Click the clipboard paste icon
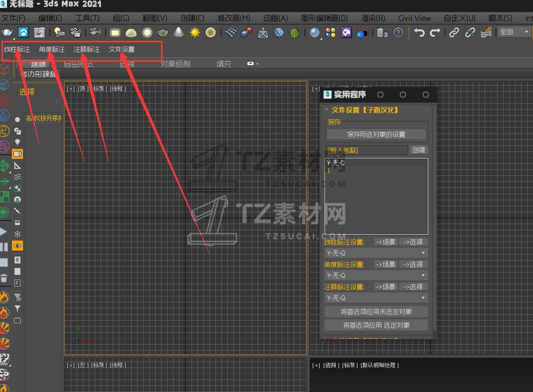 point(382,32)
